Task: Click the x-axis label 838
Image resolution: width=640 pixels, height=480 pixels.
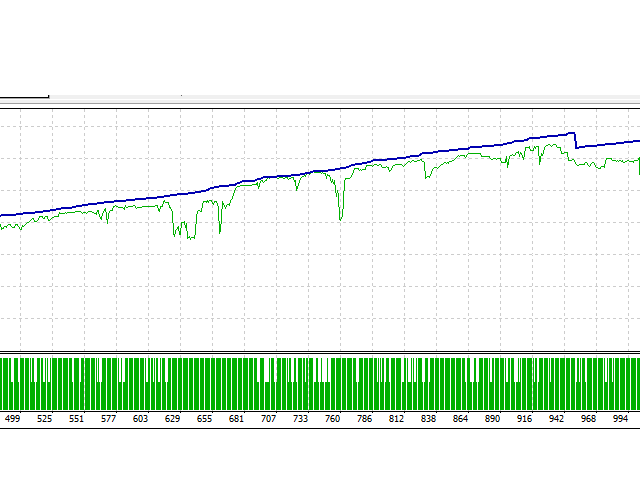Action: coord(428,419)
